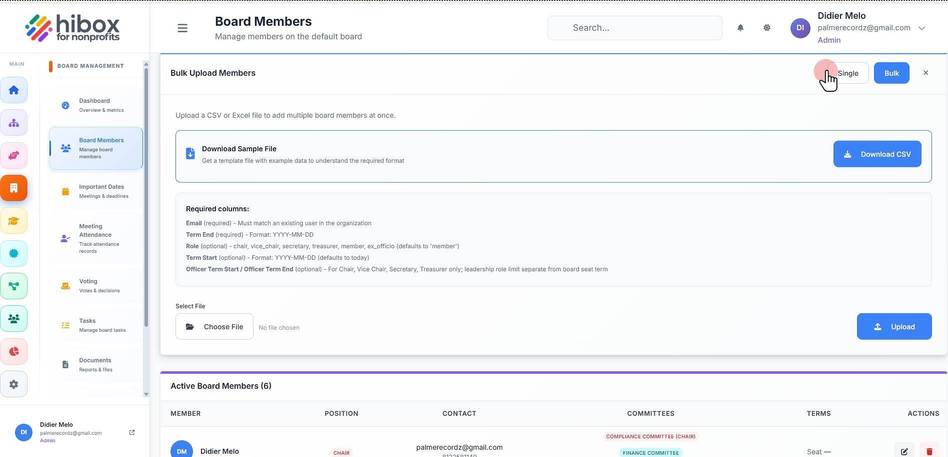
Task: Click the delete trash icon for Didier Melo
Action: point(929,451)
